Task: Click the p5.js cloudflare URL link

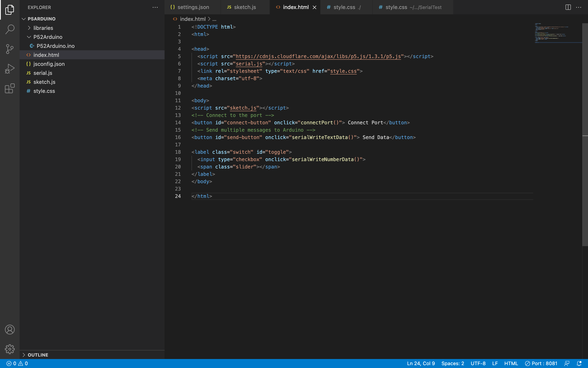Action: (318, 56)
